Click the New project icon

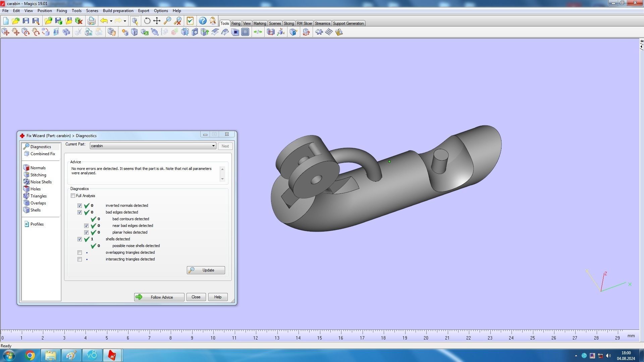click(6, 21)
